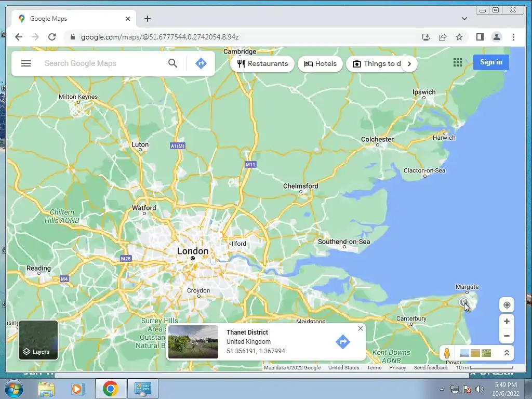The image size is (532, 399).
Task: Bookmark this page with the star
Action: pos(459,37)
